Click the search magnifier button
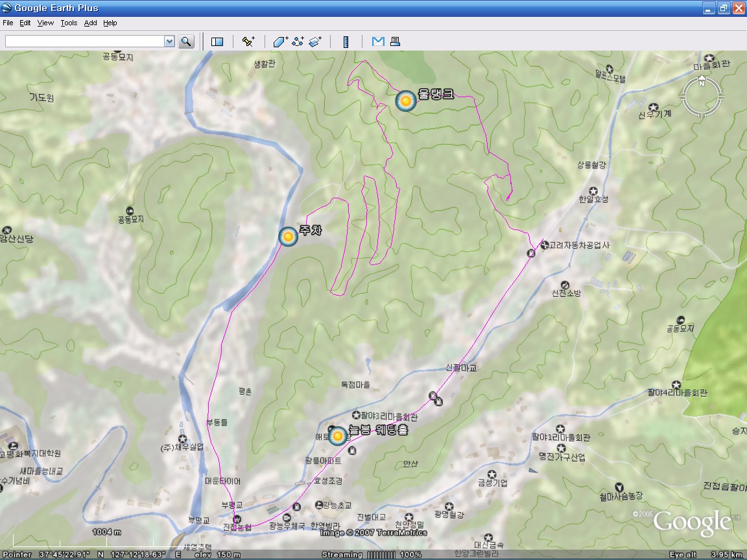 (186, 41)
